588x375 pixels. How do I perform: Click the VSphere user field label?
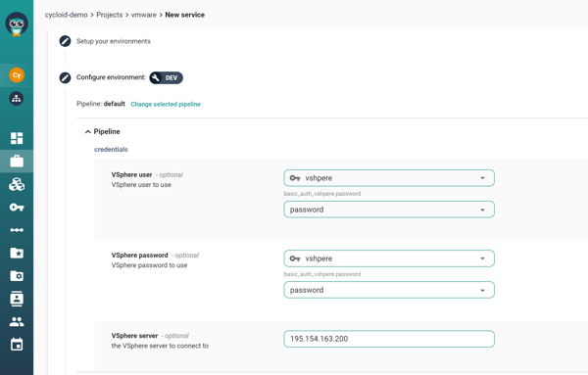(131, 174)
